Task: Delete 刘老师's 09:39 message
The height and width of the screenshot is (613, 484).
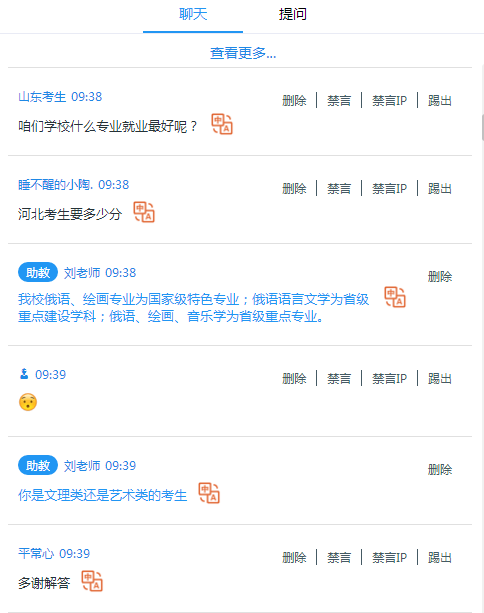Action: tap(440, 469)
